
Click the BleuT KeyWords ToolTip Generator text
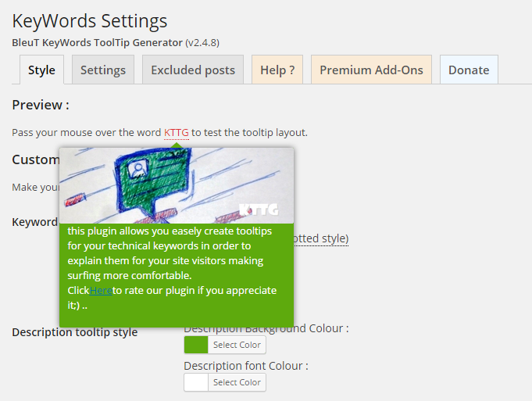(98, 43)
